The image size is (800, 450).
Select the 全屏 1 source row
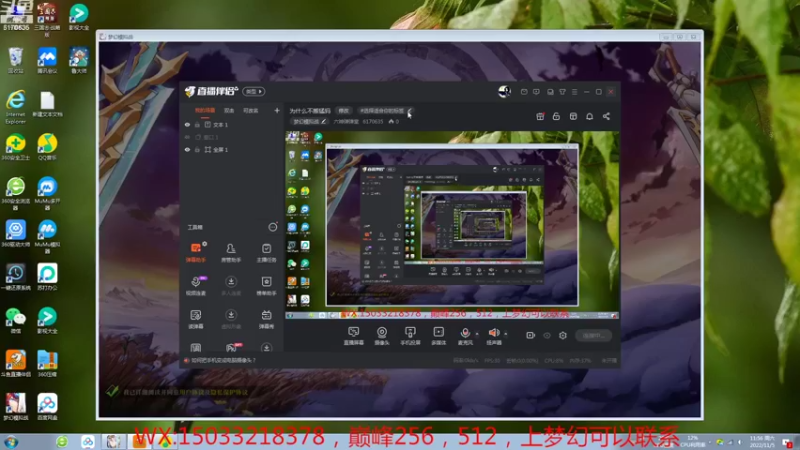(x=232, y=149)
